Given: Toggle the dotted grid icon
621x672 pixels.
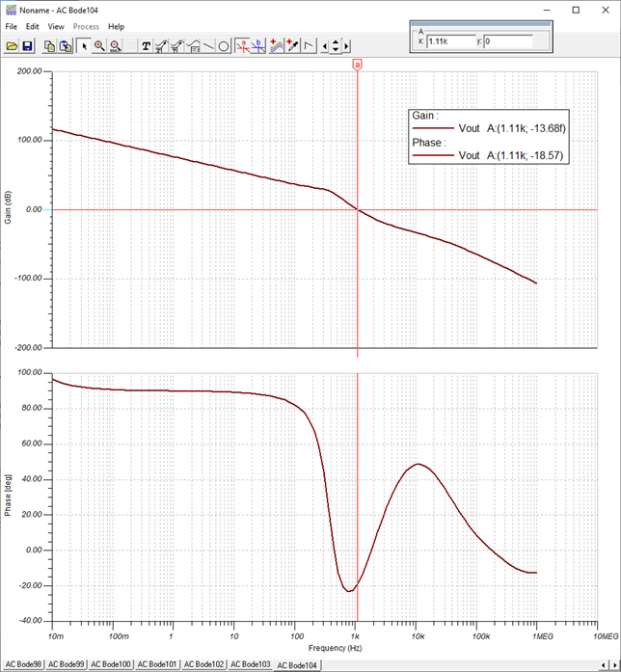Looking at the screenshot, I should pyautogui.click(x=130, y=46).
